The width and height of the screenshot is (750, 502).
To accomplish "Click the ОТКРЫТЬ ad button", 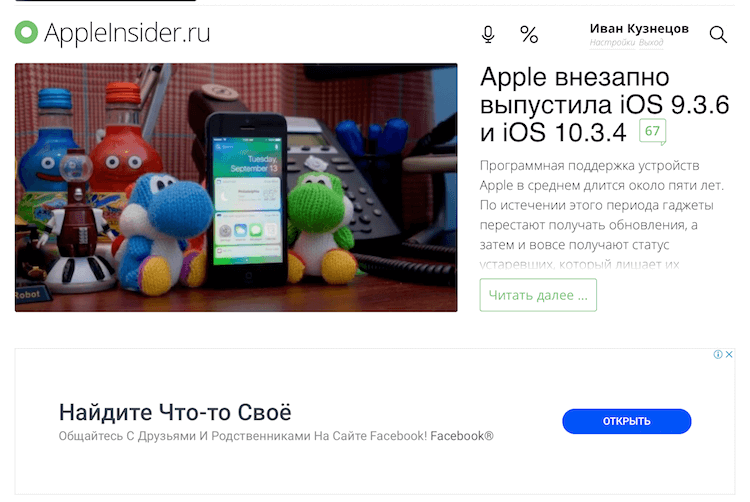I will [627, 421].
